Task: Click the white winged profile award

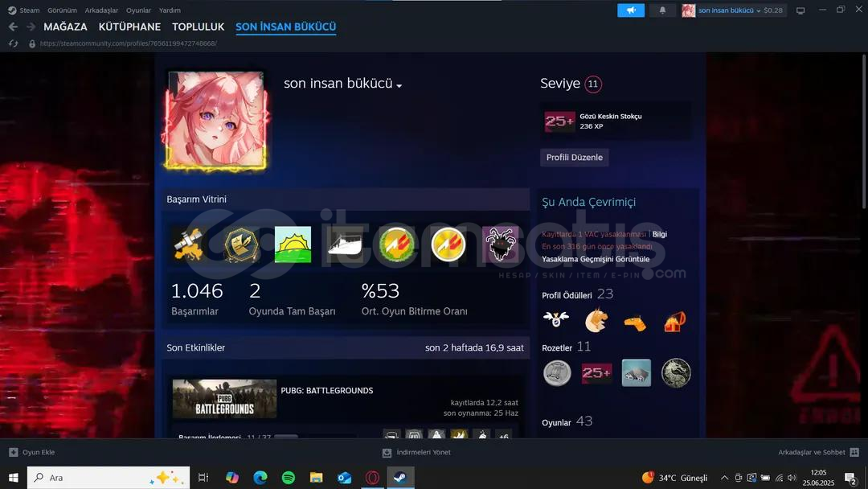Action: click(556, 319)
